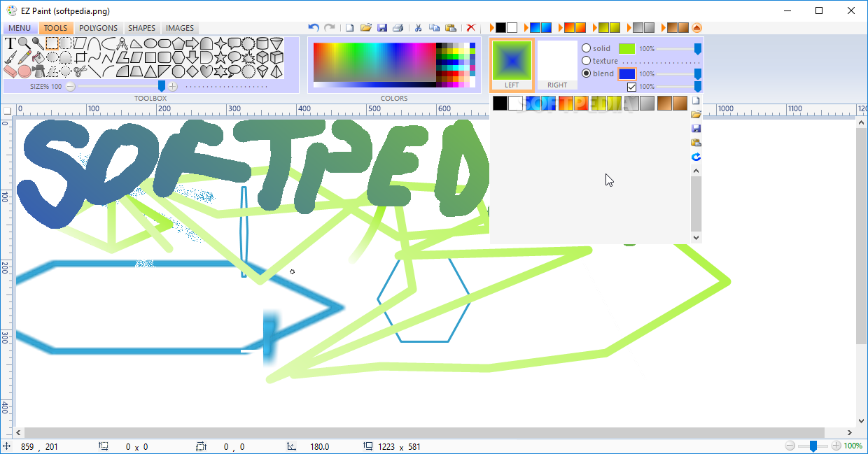868x454 pixels.
Task: Click the palette panel scroll-up chevron
Action: click(x=696, y=170)
